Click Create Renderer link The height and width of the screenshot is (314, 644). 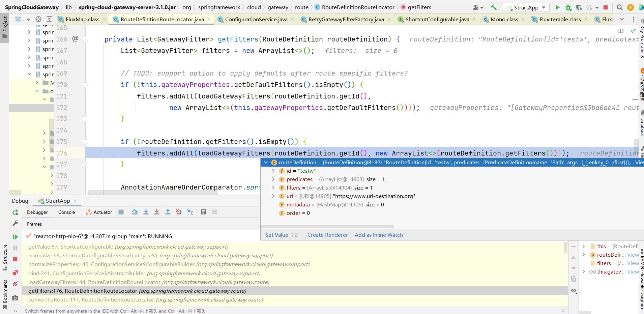pos(327,235)
